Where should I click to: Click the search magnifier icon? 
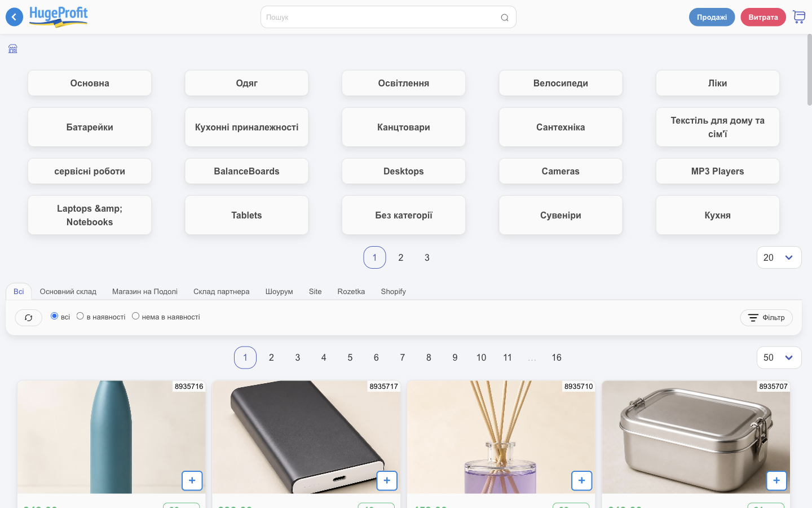[505, 17]
